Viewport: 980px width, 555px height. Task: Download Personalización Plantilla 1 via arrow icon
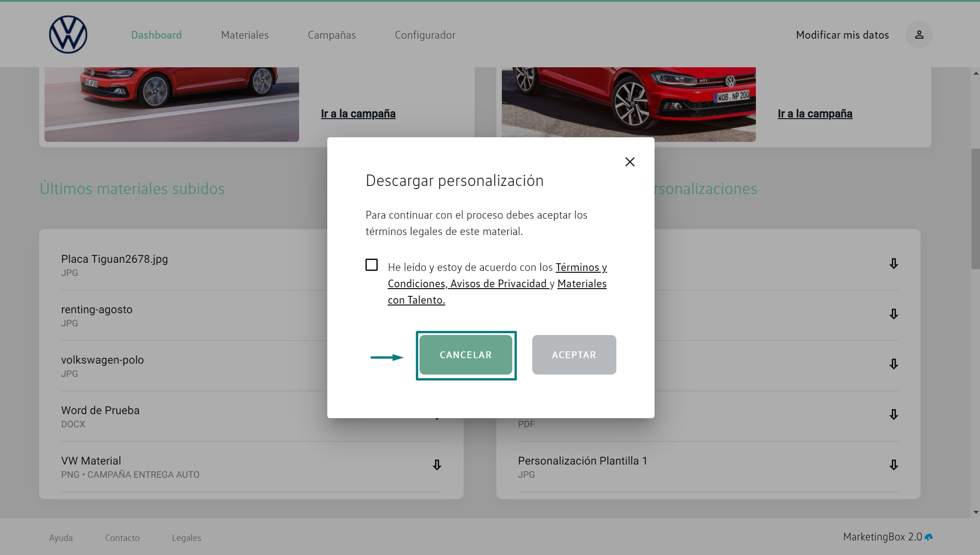(894, 465)
